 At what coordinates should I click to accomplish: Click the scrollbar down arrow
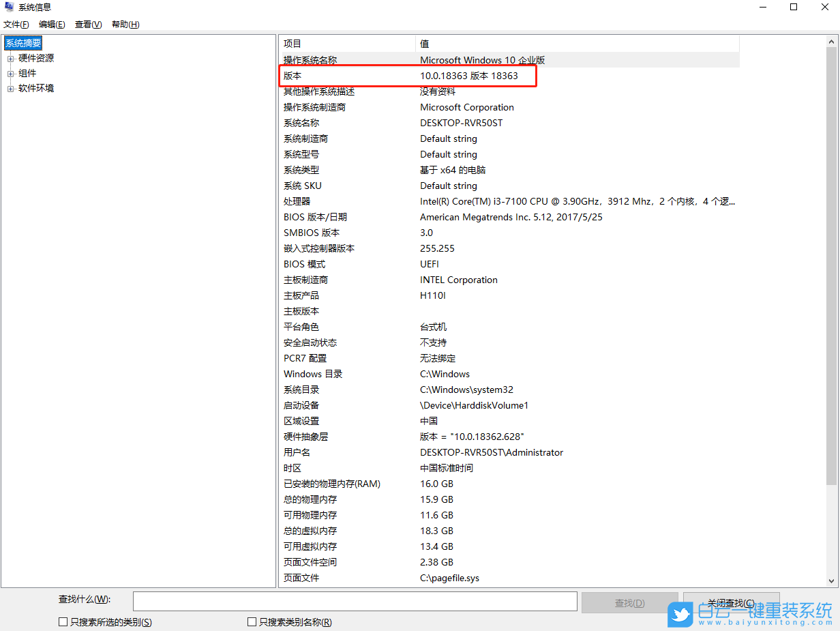(x=832, y=581)
